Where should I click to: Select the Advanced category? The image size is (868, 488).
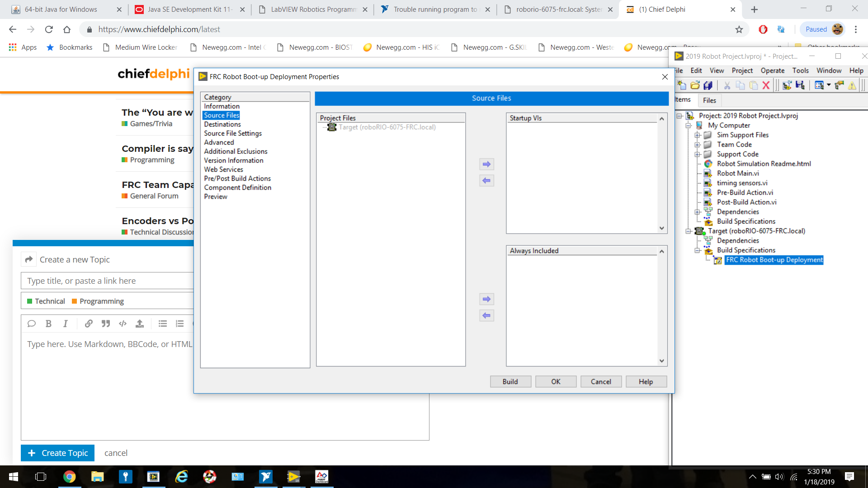pyautogui.click(x=219, y=142)
